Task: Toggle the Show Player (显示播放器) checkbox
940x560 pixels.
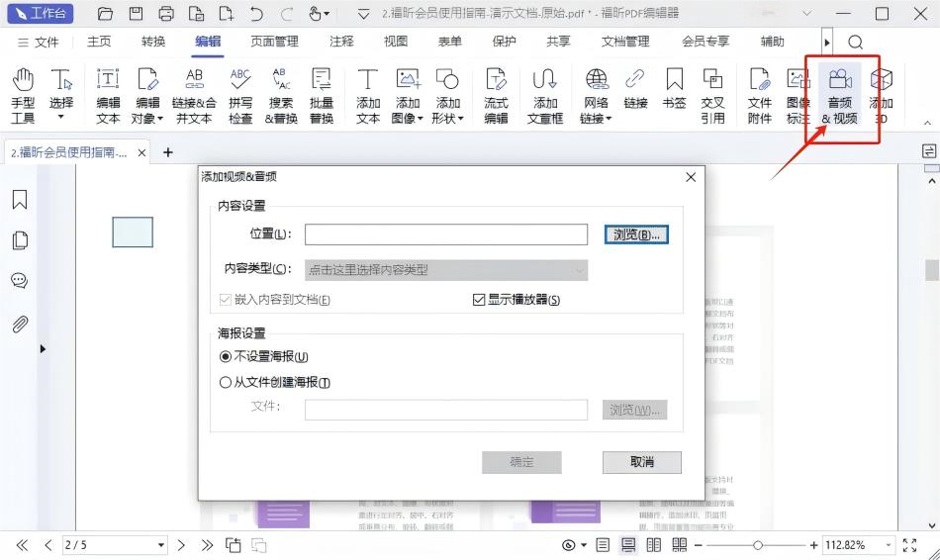Action: click(x=480, y=300)
